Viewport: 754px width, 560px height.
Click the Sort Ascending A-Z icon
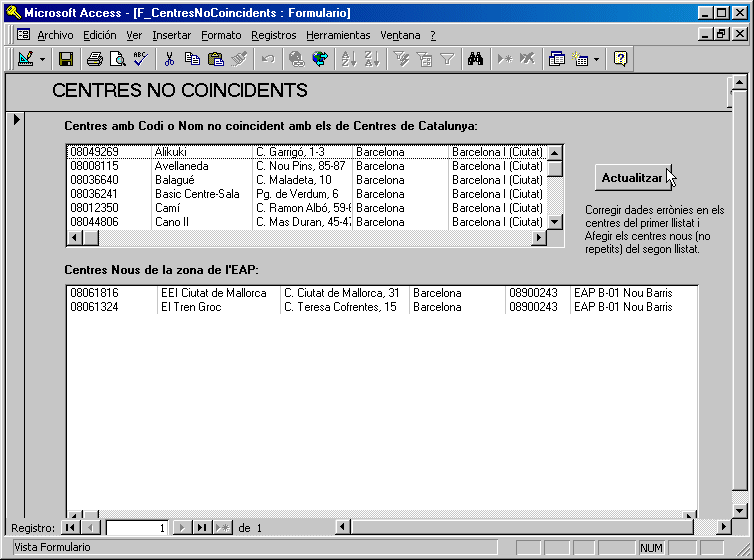click(x=349, y=59)
